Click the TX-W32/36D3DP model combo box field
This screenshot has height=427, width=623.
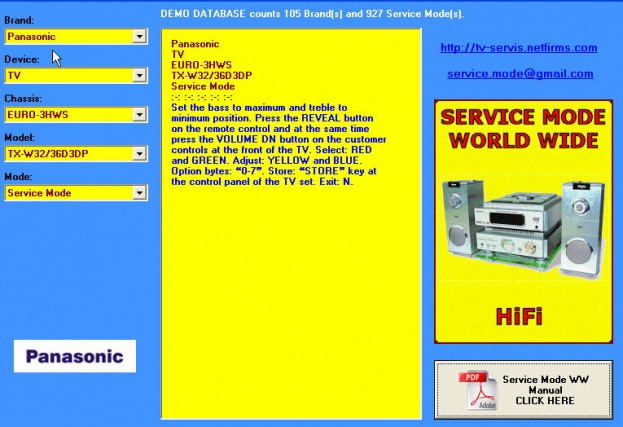click(76, 154)
